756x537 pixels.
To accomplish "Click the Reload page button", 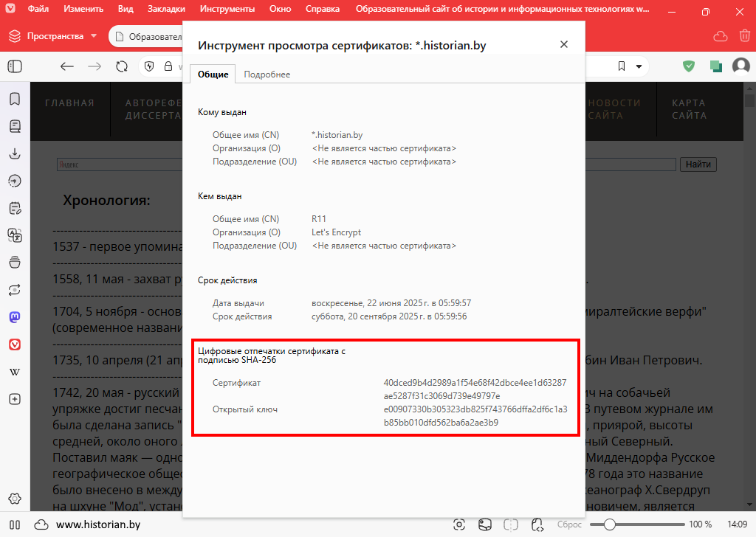I will (x=122, y=66).
